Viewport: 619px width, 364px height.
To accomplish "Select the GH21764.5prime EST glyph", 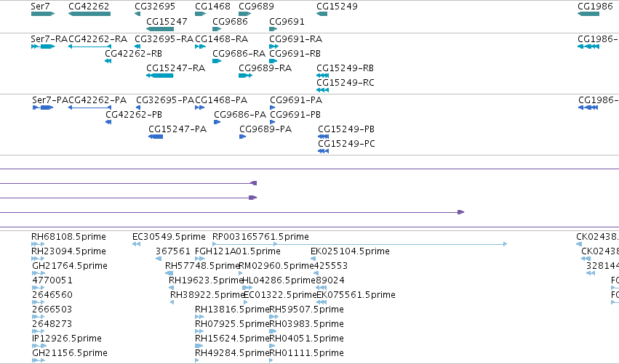I will [x=39, y=273].
